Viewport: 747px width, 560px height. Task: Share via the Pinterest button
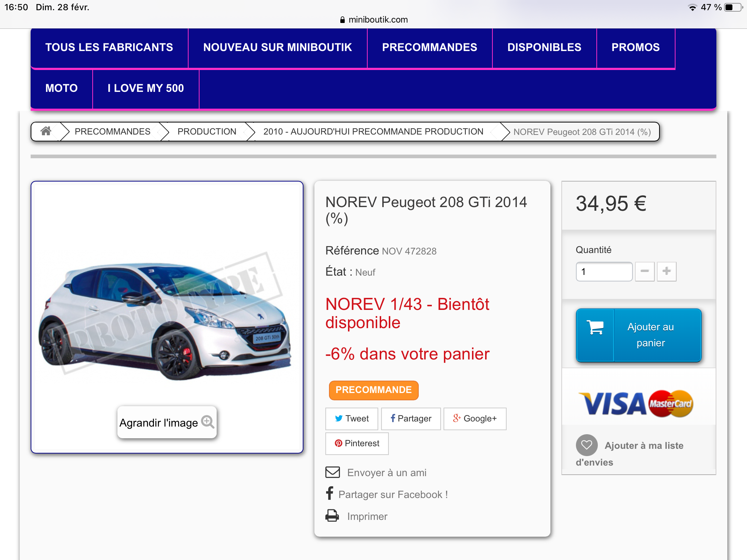click(x=357, y=443)
